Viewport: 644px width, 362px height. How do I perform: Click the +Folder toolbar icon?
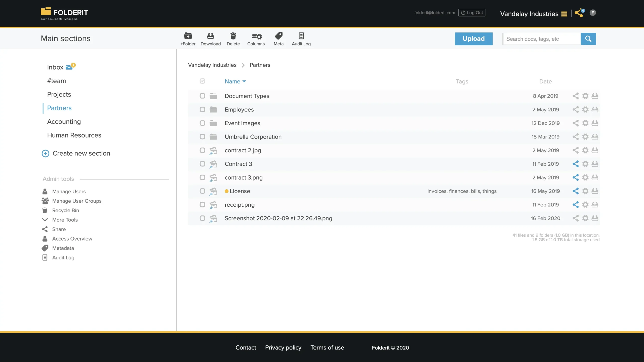(x=188, y=36)
